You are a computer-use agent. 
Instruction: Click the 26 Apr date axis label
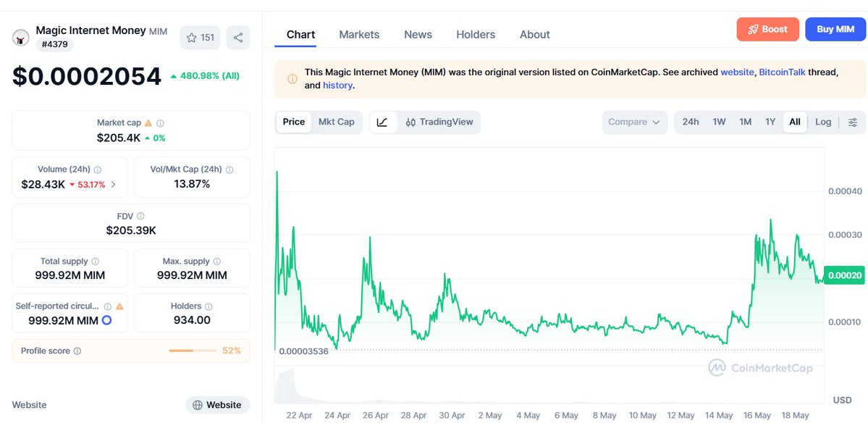pos(375,415)
